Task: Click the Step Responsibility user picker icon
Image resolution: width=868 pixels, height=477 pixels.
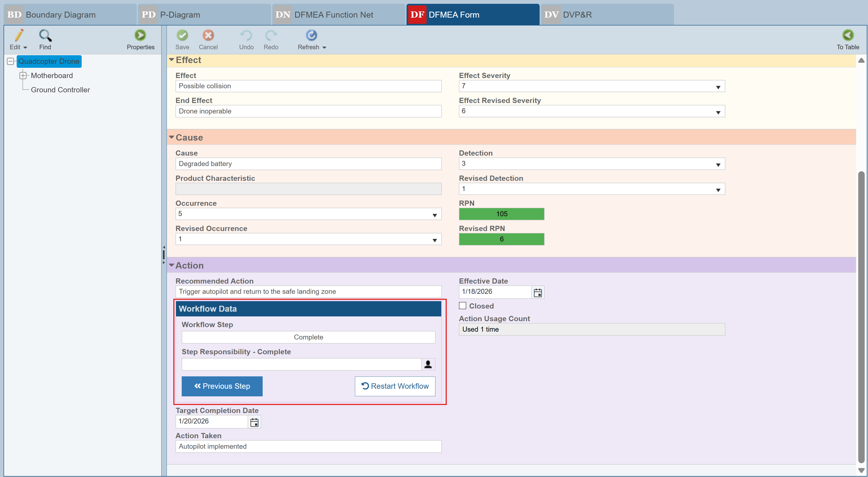Action: coord(428,364)
